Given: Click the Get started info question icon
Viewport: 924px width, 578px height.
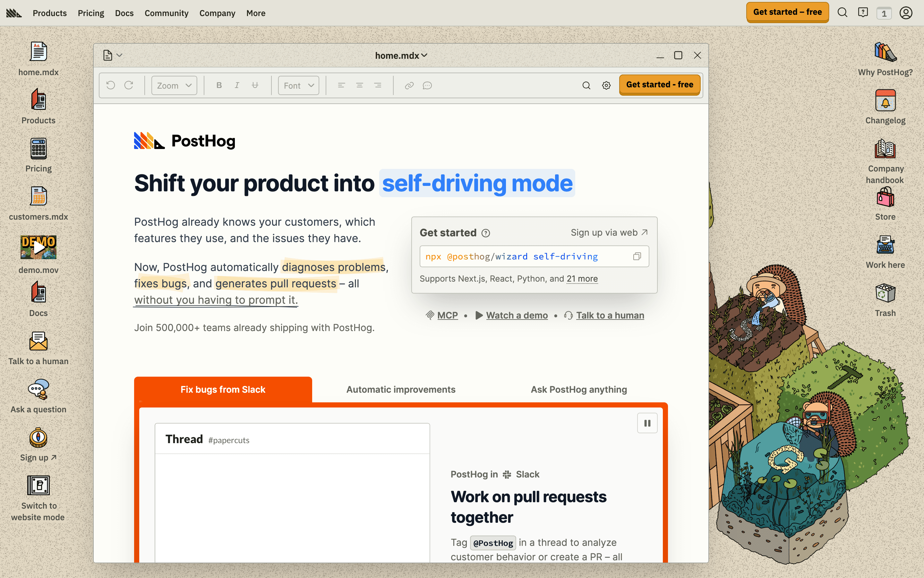Looking at the screenshot, I should 486,233.
